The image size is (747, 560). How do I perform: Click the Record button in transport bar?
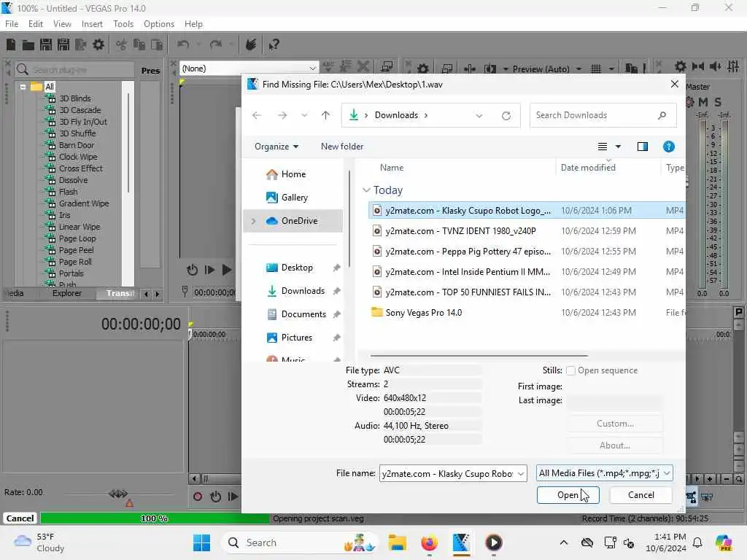point(197,497)
